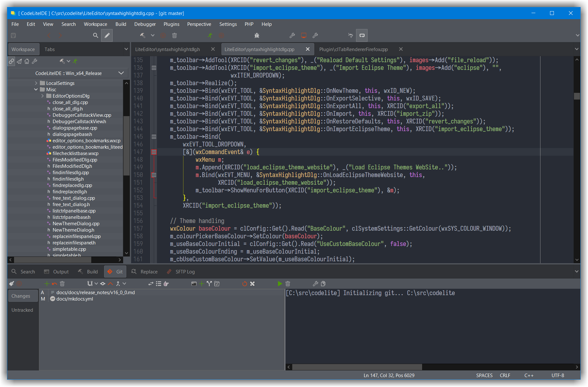
Task: Clean build output with the trash icon
Action: [175, 35]
